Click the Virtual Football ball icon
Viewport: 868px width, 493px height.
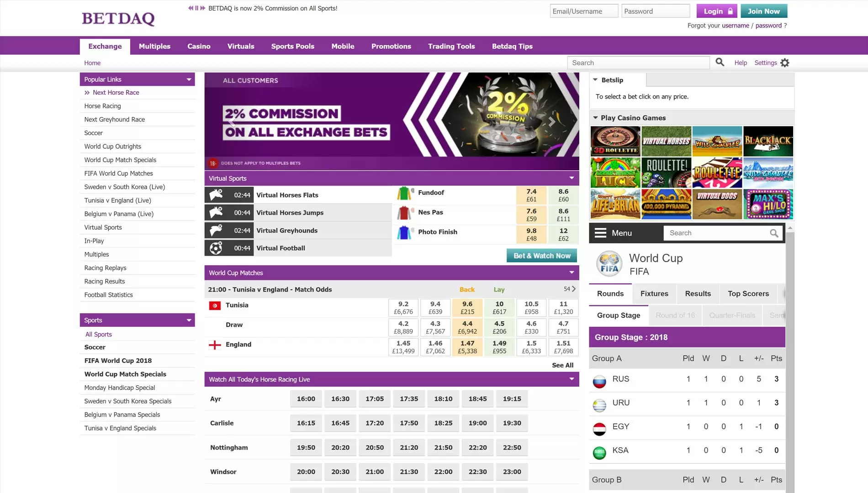click(216, 248)
